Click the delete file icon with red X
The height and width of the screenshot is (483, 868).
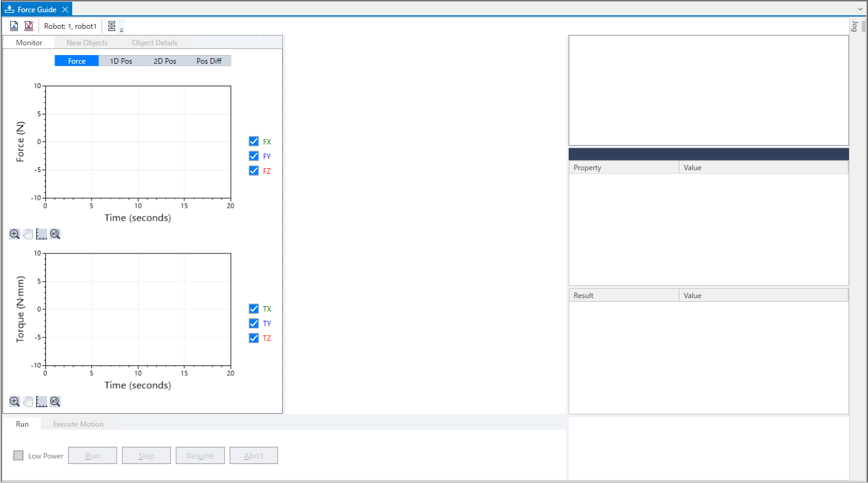pyautogui.click(x=29, y=26)
